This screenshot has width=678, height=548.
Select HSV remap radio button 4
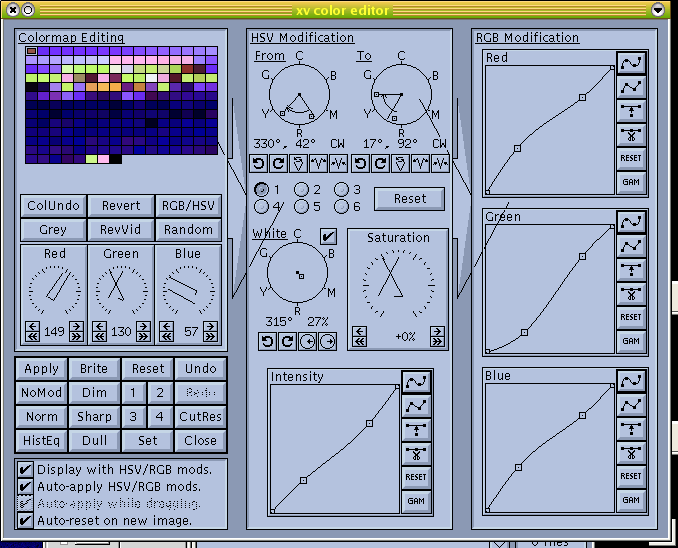pos(261,206)
